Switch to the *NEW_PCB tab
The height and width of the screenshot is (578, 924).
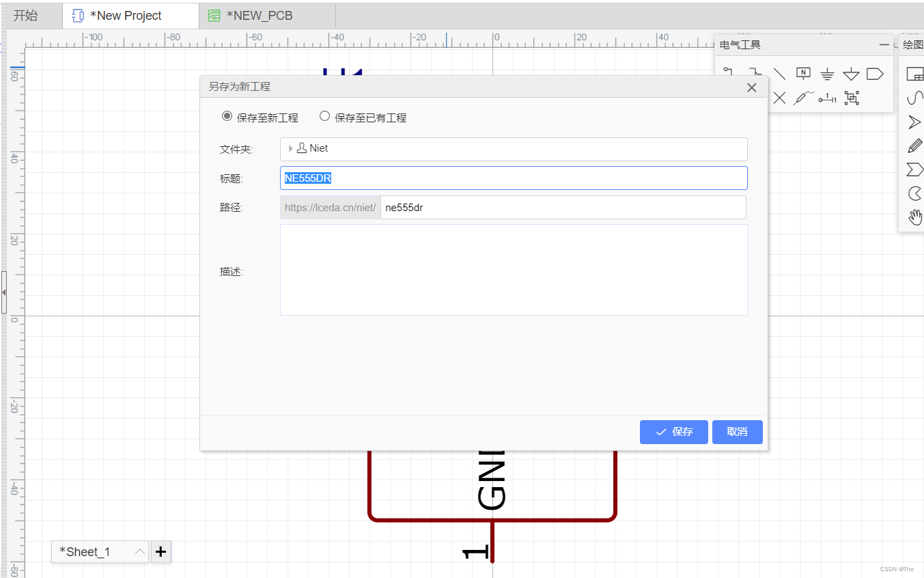(x=267, y=15)
